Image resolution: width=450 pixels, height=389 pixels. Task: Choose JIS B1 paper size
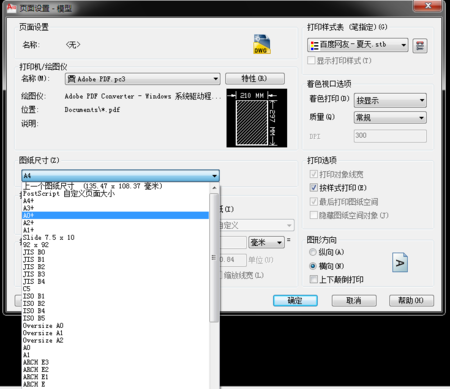(115, 259)
